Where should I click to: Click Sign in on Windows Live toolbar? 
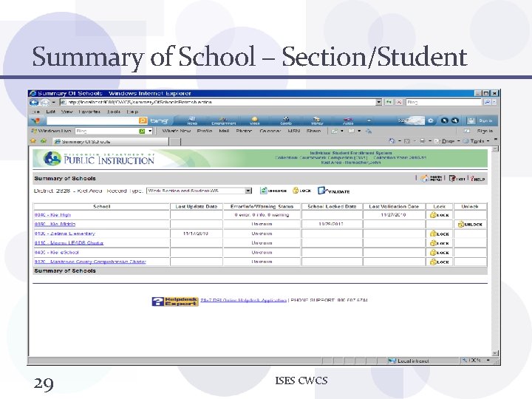coord(485,131)
